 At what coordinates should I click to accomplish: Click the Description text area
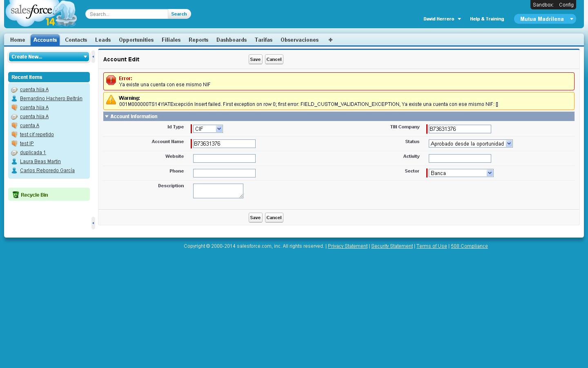pyautogui.click(x=218, y=191)
